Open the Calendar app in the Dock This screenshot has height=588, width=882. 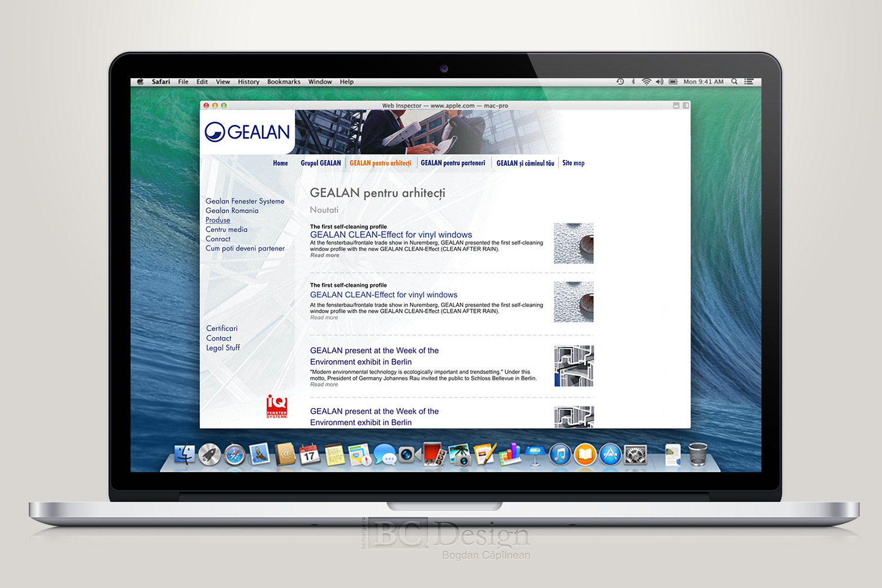[x=310, y=455]
